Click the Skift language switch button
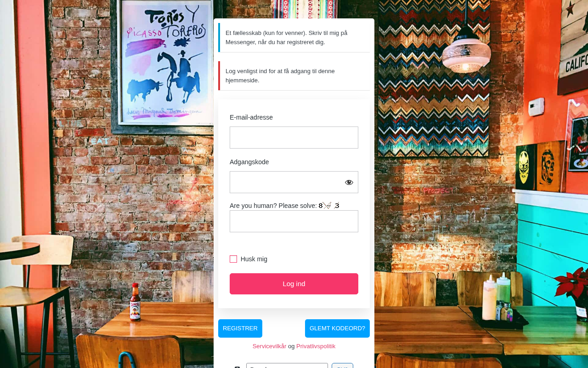 (x=342, y=366)
